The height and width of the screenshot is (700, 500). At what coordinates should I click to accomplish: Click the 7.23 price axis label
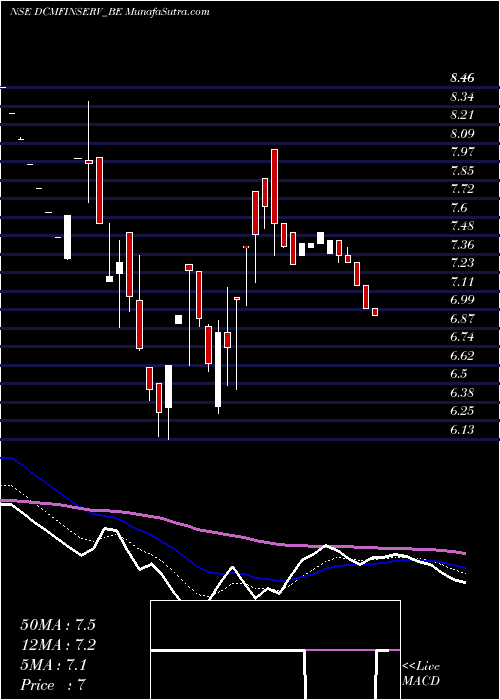click(462, 263)
